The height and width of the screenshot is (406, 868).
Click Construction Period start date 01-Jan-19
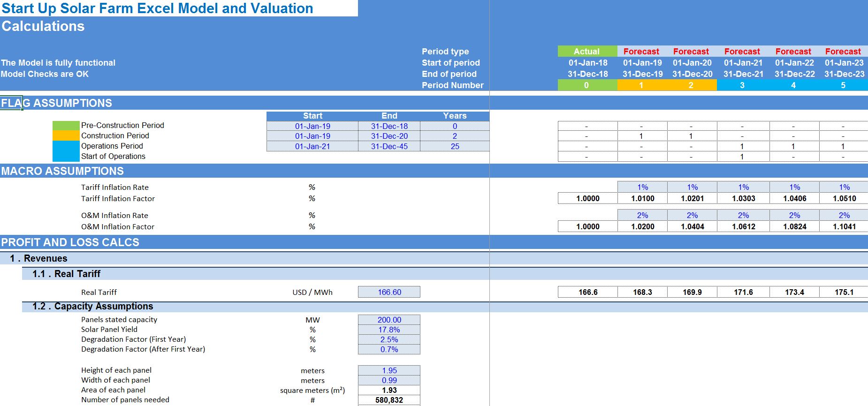312,136
